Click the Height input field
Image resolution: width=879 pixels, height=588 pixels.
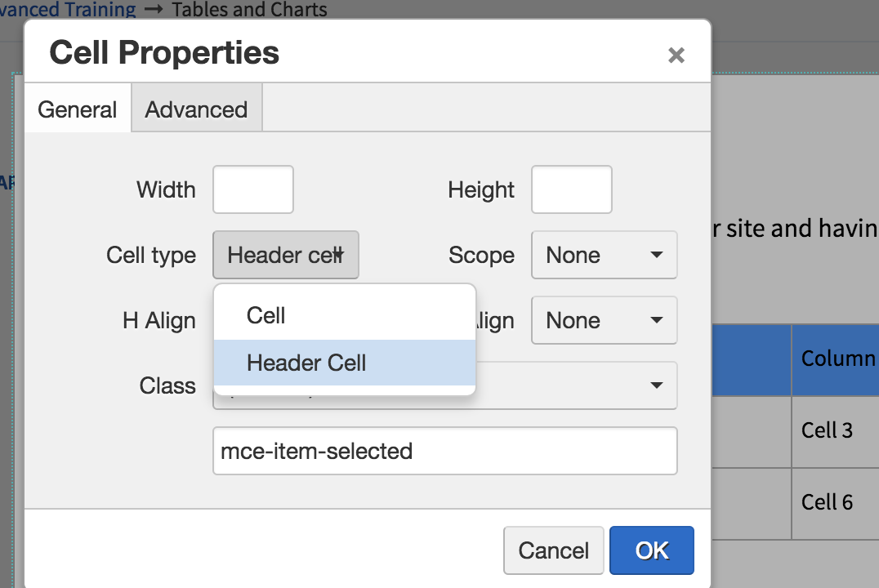point(571,189)
